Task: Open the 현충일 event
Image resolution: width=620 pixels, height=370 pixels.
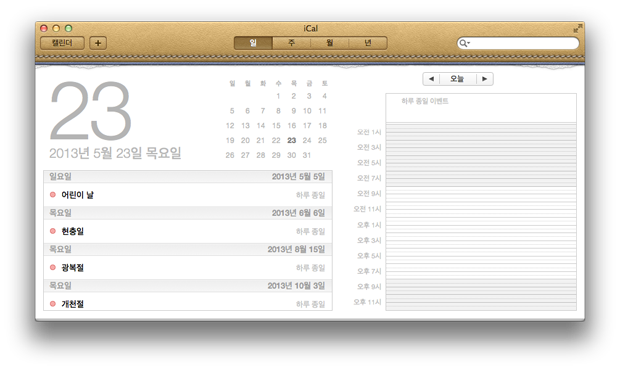Action: pyautogui.click(x=188, y=231)
